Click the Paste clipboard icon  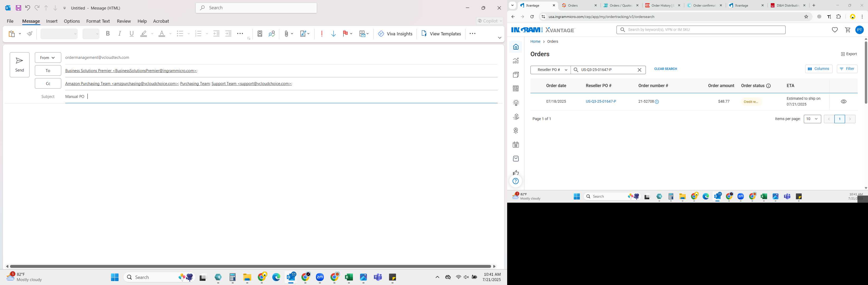(x=12, y=34)
